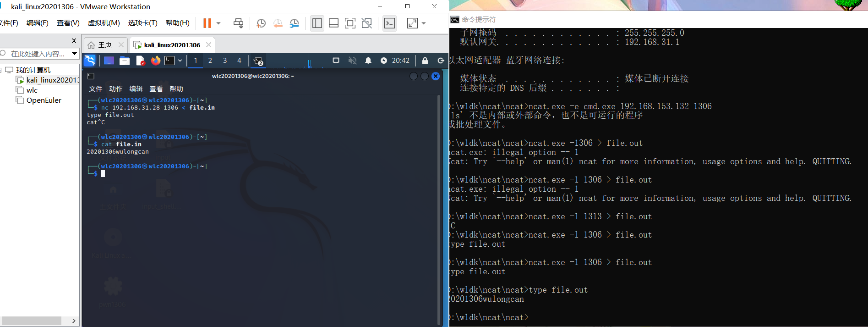Open the power options dropdown arrow beside pause
This screenshot has width=868, height=327.
pos(218,23)
